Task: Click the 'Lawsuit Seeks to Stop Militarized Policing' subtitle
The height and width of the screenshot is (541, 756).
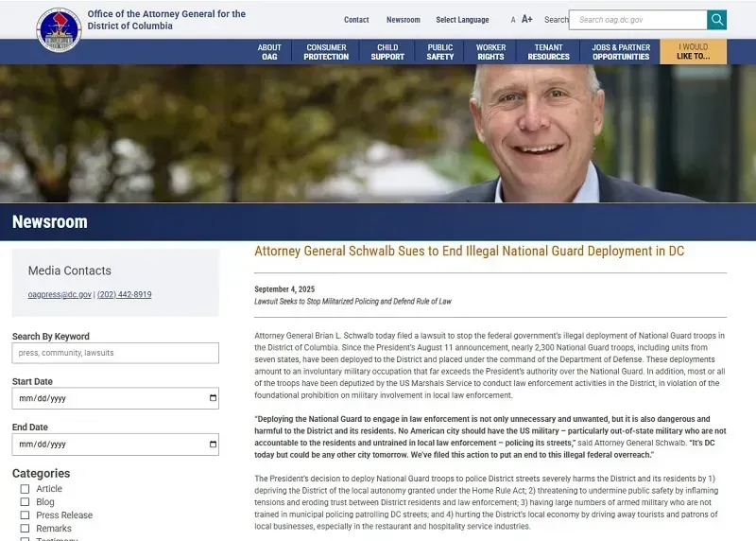Action: click(x=352, y=301)
